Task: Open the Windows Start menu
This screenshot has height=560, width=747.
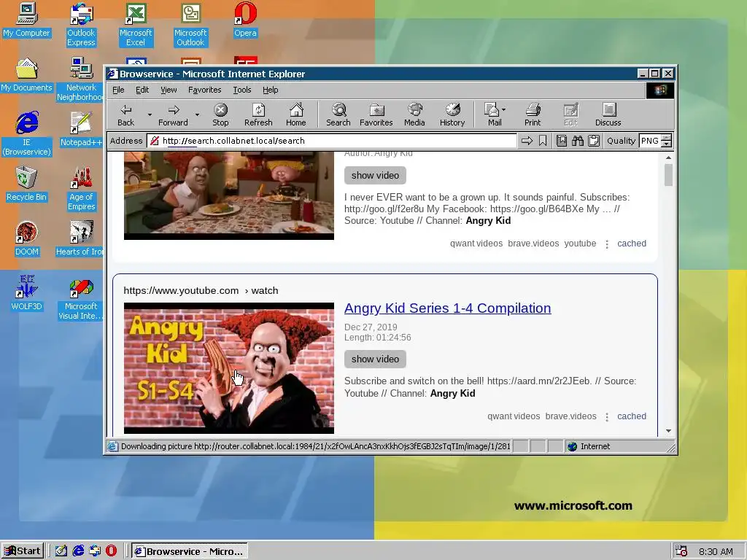Action: (x=23, y=551)
